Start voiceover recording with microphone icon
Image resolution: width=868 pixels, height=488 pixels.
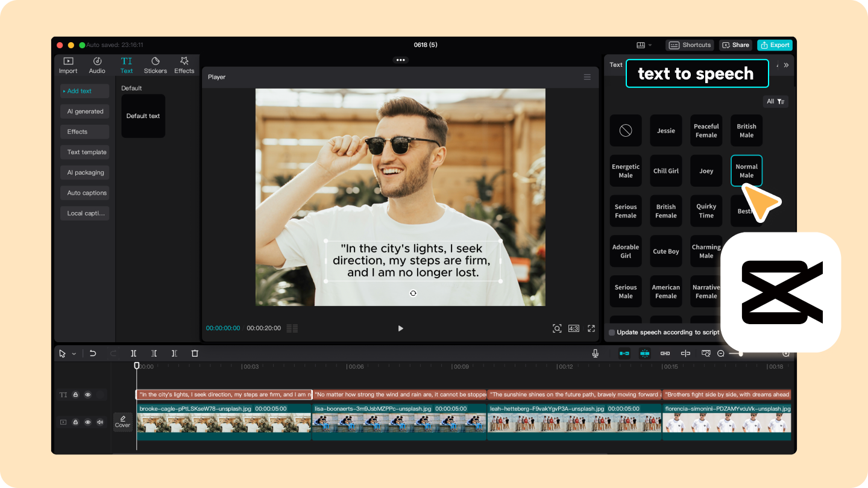pyautogui.click(x=596, y=354)
